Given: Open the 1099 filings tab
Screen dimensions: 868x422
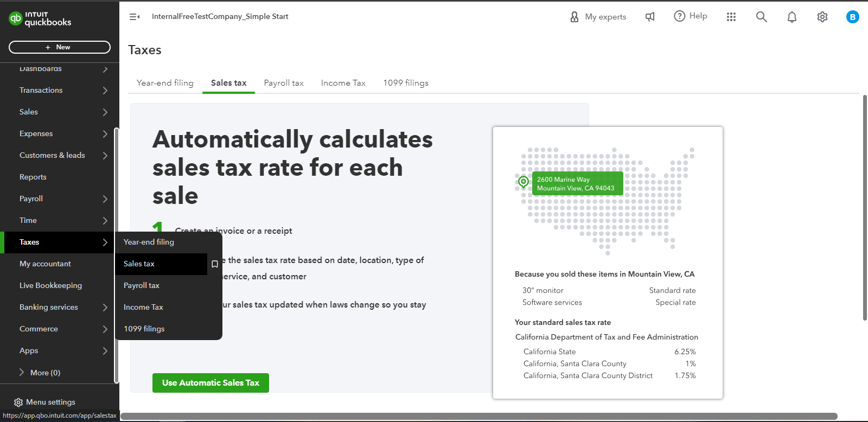Looking at the screenshot, I should [x=406, y=83].
